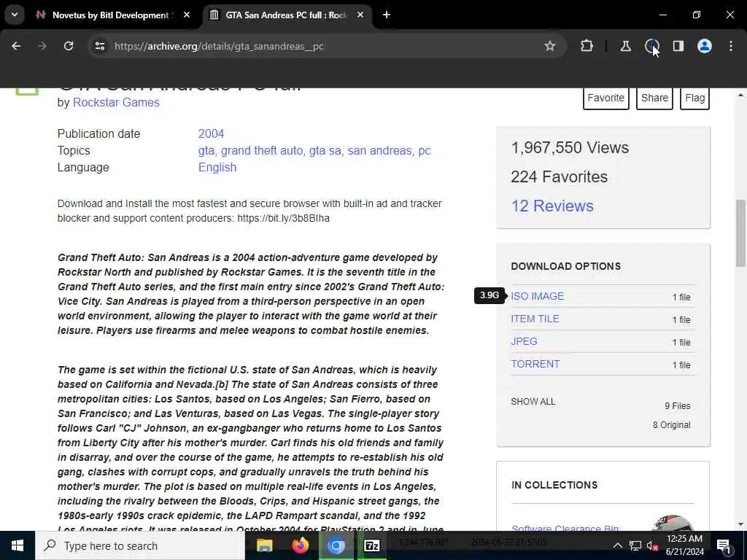The width and height of the screenshot is (747, 560).
Task: Click the forward navigation arrow
Action: pyautogui.click(x=42, y=46)
